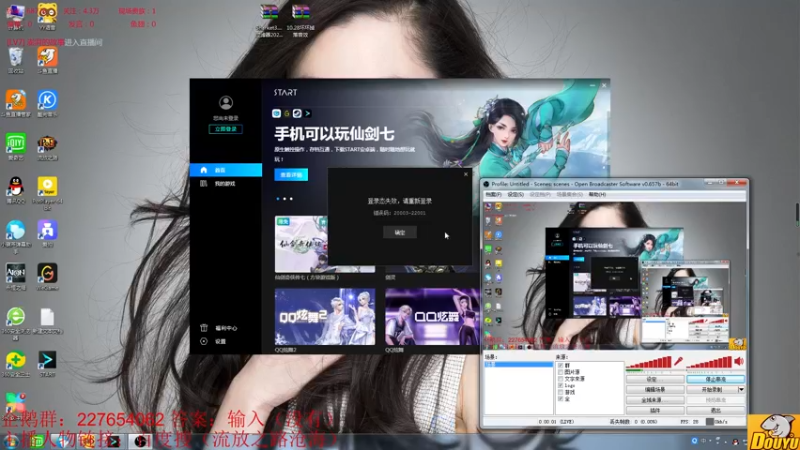Expand the dropdown arrow beside Start Recording
Image resolution: width=800 pixels, height=450 pixels.
[x=741, y=389]
